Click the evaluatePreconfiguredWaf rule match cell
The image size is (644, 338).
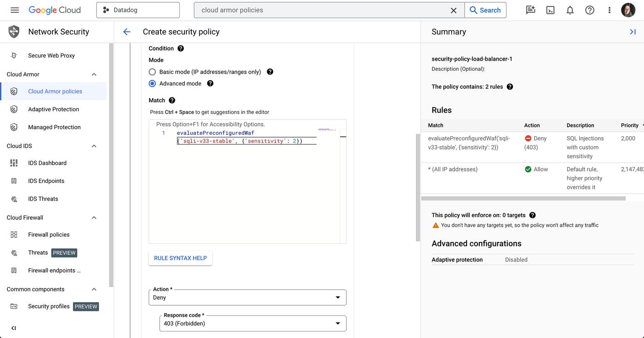pyautogui.click(x=470, y=143)
